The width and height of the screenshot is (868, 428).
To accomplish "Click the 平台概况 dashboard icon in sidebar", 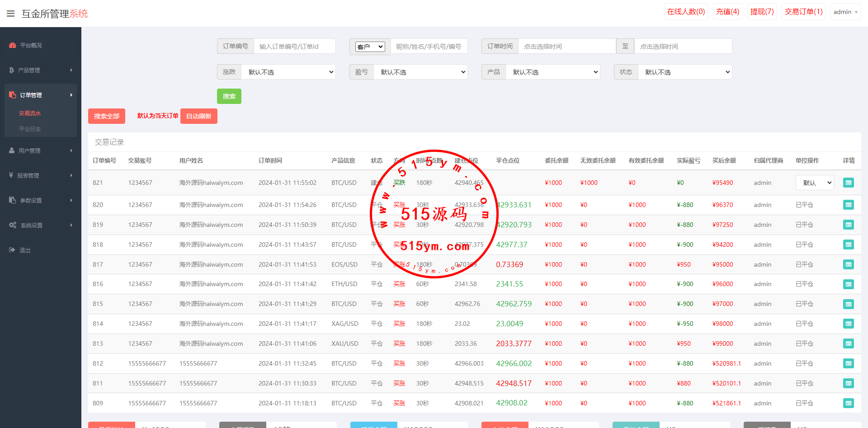I will 12,45.
